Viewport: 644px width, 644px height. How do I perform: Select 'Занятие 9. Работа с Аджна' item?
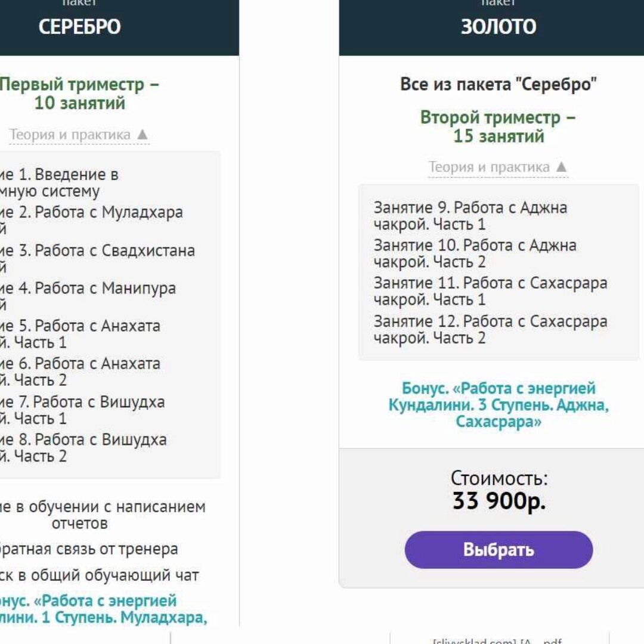[x=470, y=216]
